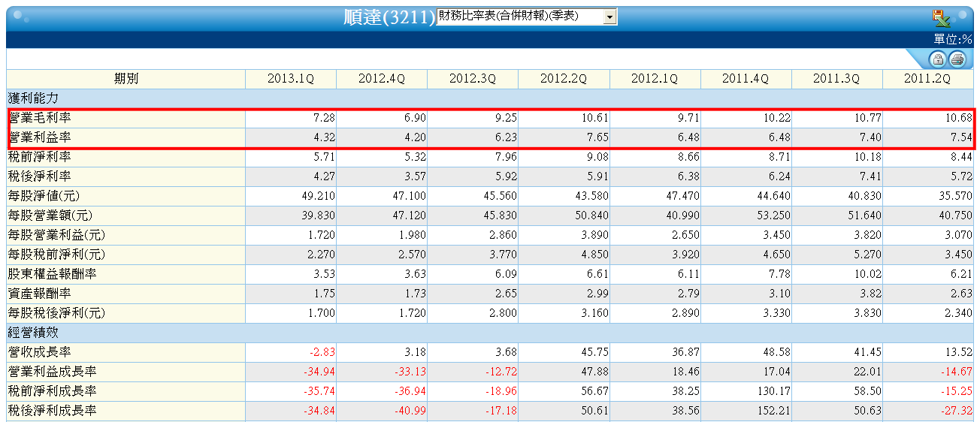Select 營業利益率 value 7.54 for 2011.2Q
This screenshot has height=422, width=980.
click(x=960, y=137)
